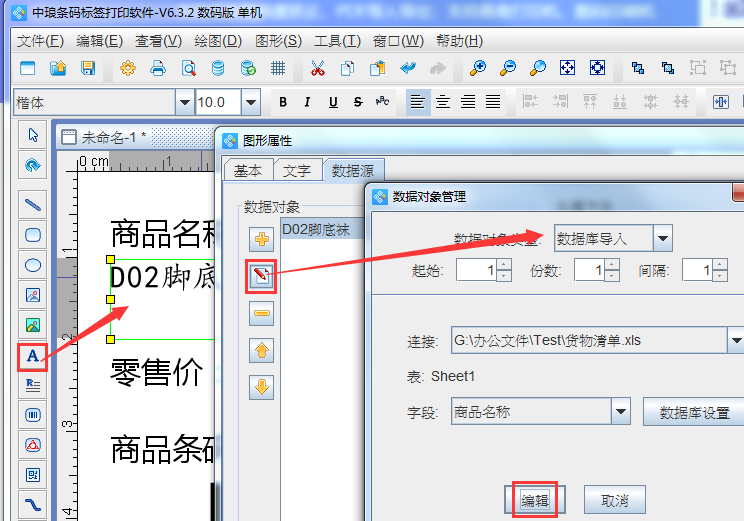Toggle underline text formatting

click(332, 102)
